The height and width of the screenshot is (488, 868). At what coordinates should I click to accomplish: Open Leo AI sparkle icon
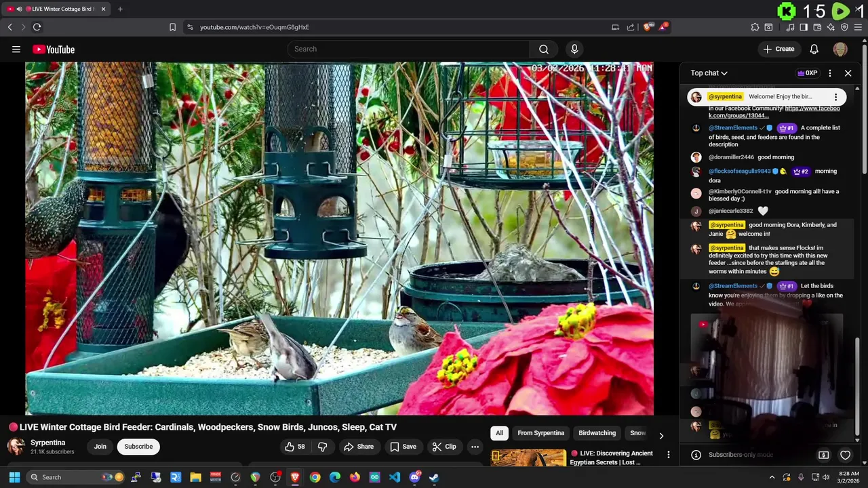[x=831, y=27]
